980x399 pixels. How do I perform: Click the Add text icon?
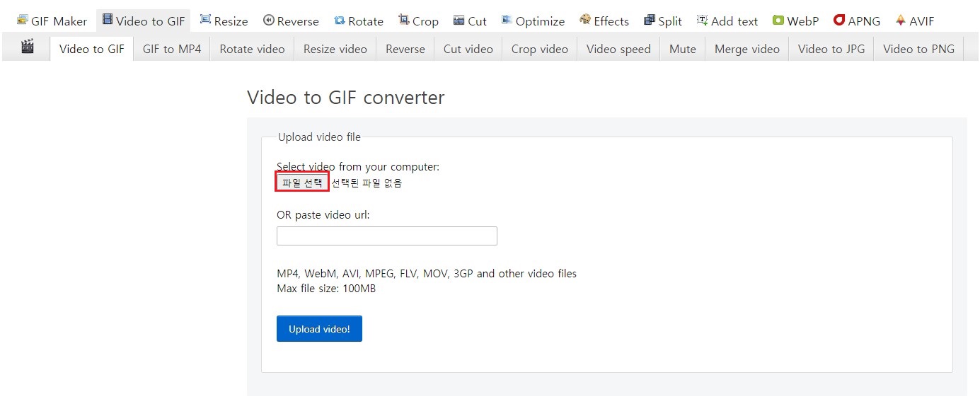[x=702, y=20]
